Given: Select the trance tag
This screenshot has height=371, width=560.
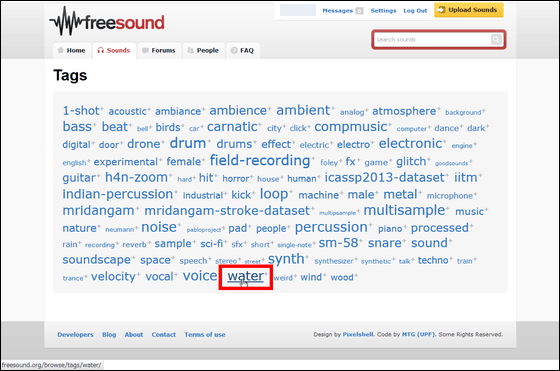Looking at the screenshot, I should click(x=73, y=278).
